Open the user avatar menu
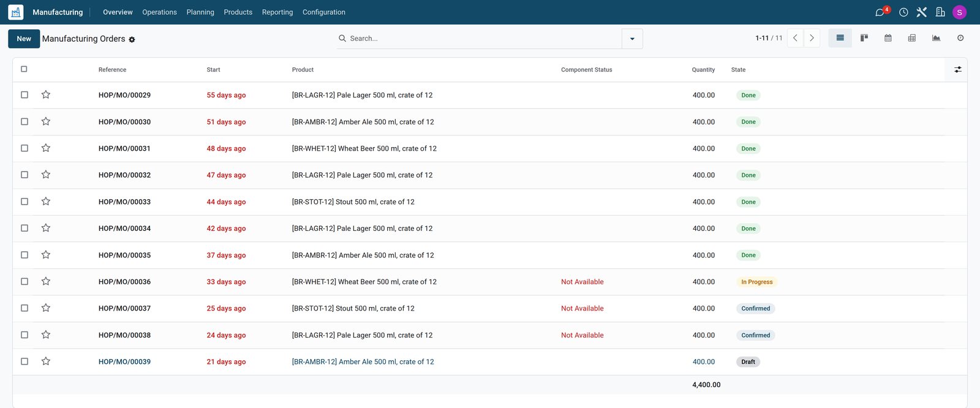Viewport: 980px width, 408px height. [960, 12]
